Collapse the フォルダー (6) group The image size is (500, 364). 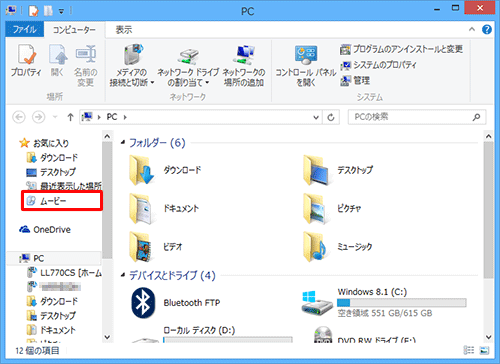[123, 143]
